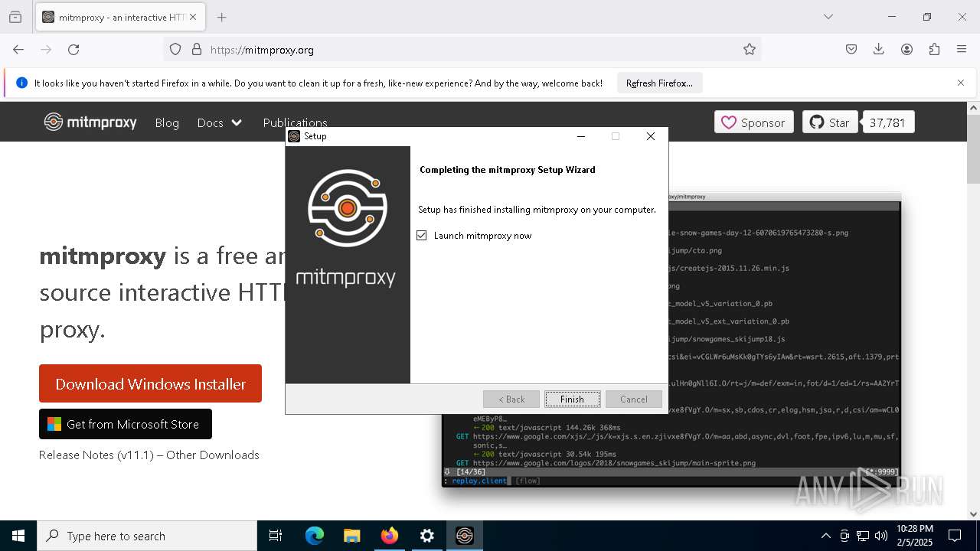Viewport: 980px width, 551px height.
Task: Click the URL address bar
Action: [x=462, y=49]
